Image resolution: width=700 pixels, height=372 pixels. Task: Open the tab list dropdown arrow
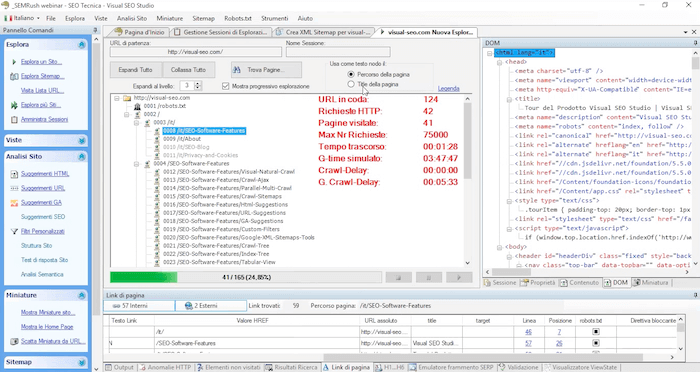(686, 32)
